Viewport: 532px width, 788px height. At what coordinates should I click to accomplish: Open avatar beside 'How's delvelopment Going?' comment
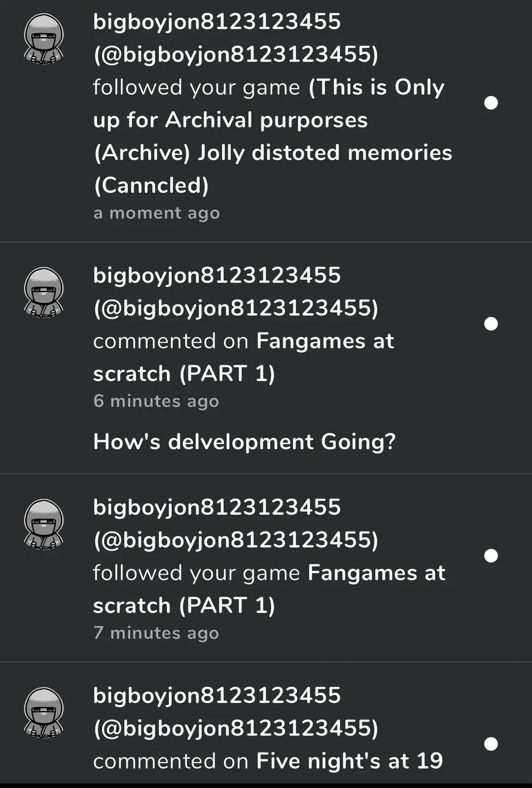[x=44, y=293]
